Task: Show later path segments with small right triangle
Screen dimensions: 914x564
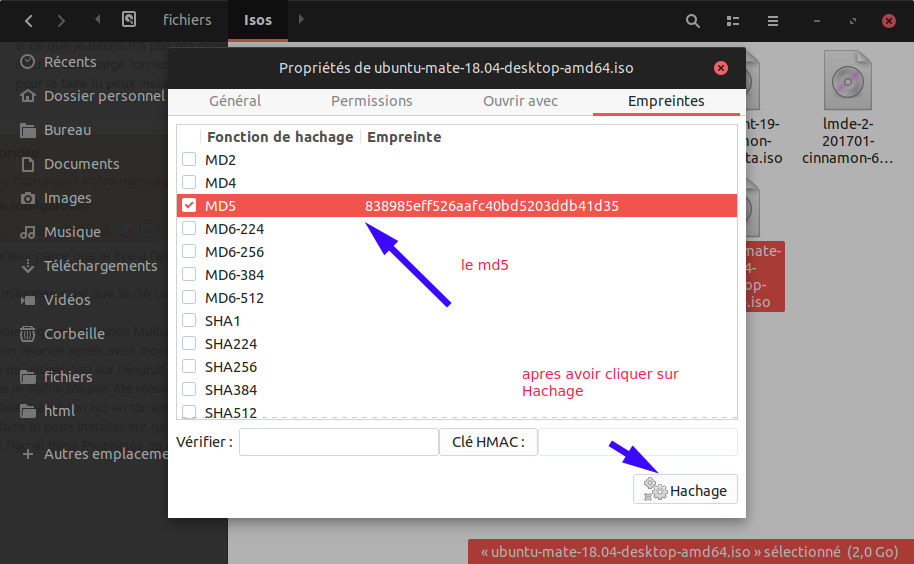Action: coord(301,19)
